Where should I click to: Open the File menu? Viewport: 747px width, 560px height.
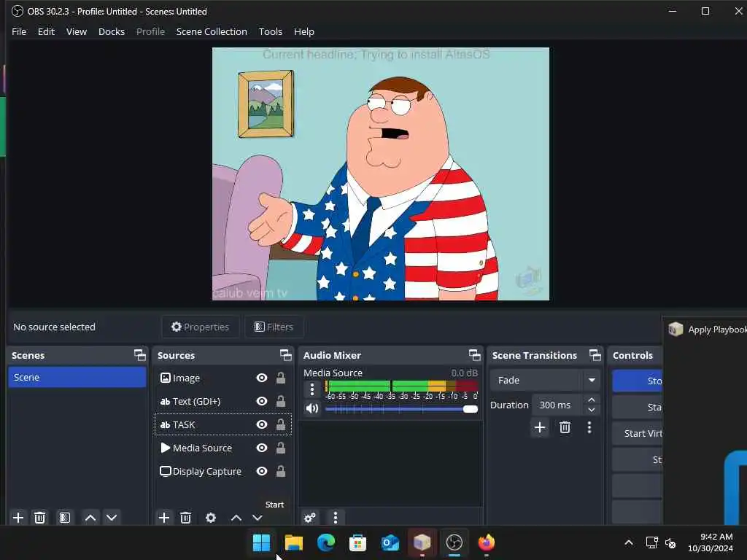coord(19,31)
